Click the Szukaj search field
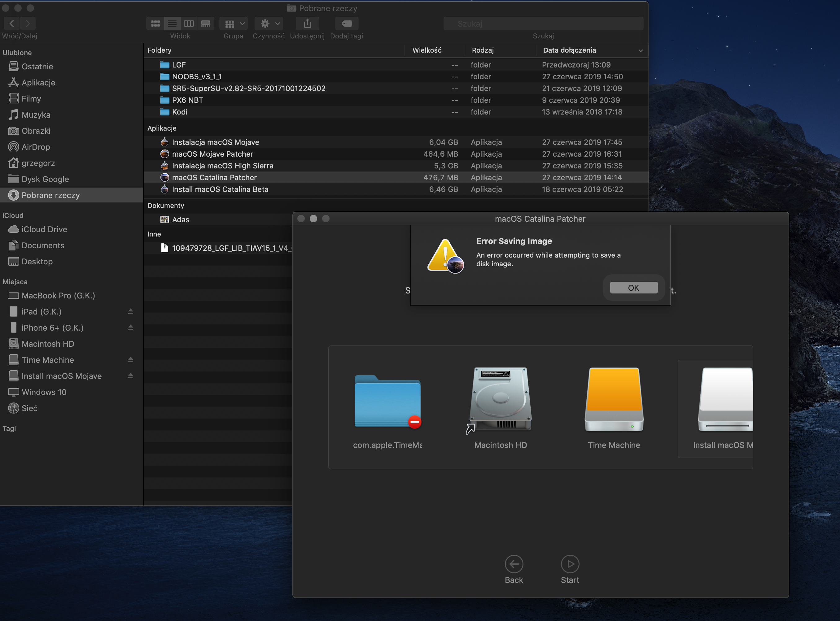 tap(543, 24)
